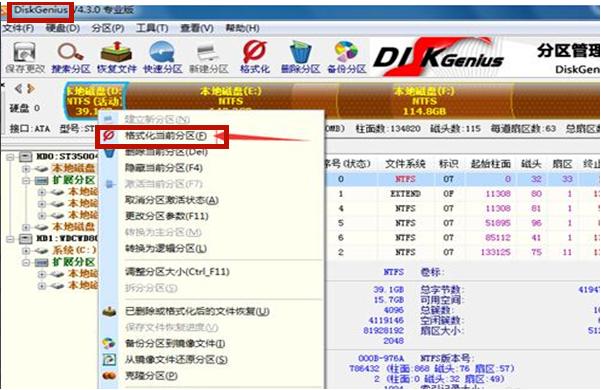Click the 文件系统 column header
Viewport: 601px width, 390px height.
coord(405,164)
